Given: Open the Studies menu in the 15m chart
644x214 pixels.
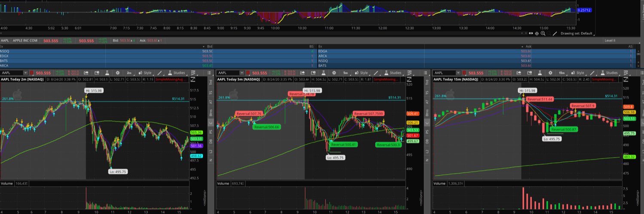Looking at the screenshot, I should [609, 73].
